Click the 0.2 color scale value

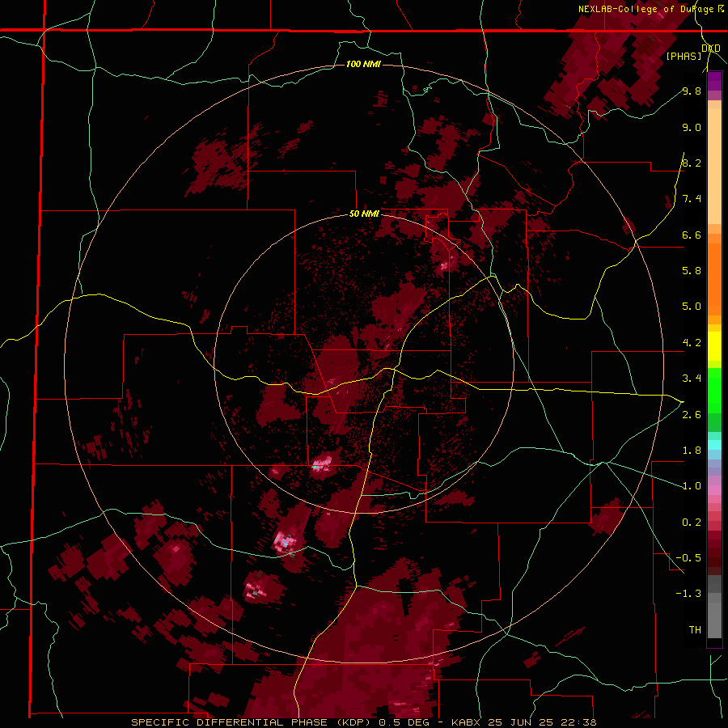click(692, 523)
